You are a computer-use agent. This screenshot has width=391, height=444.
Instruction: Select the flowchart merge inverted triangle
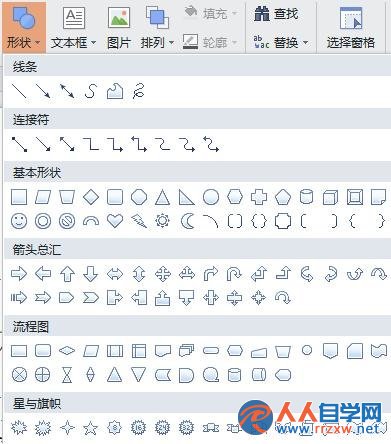pyautogui.click(x=138, y=375)
